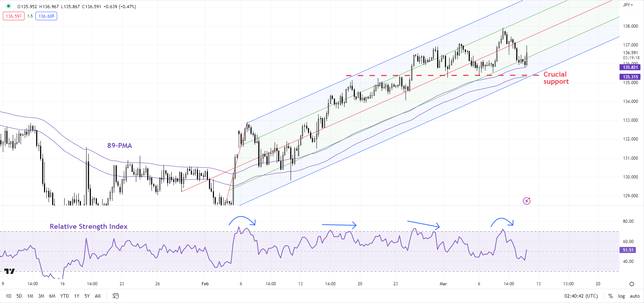Viewport: 644px width, 303px height.
Task: Click the purple lightning event marker
Action: 527,201
